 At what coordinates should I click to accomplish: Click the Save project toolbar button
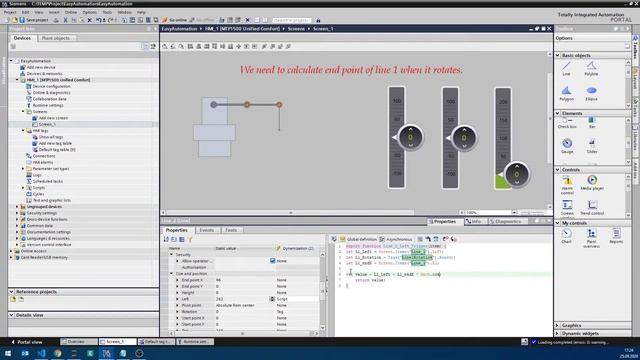point(33,20)
